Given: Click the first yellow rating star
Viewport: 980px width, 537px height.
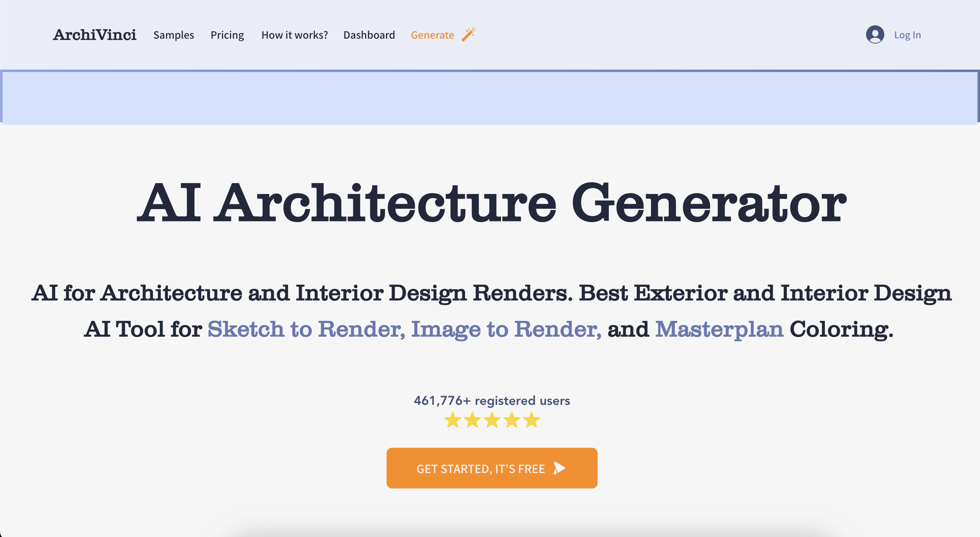Looking at the screenshot, I should (x=452, y=420).
